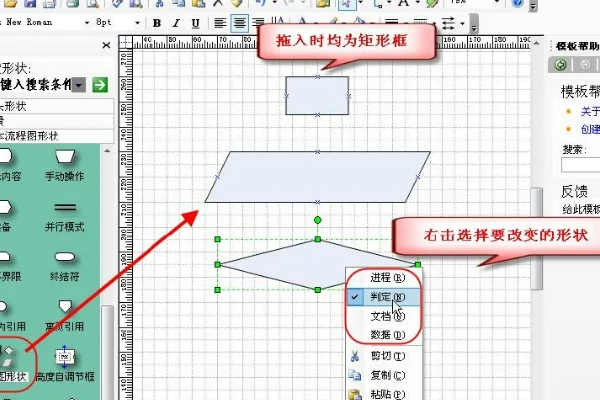Choose 文档 in context menu
The height and width of the screenshot is (400, 600).
point(385,316)
